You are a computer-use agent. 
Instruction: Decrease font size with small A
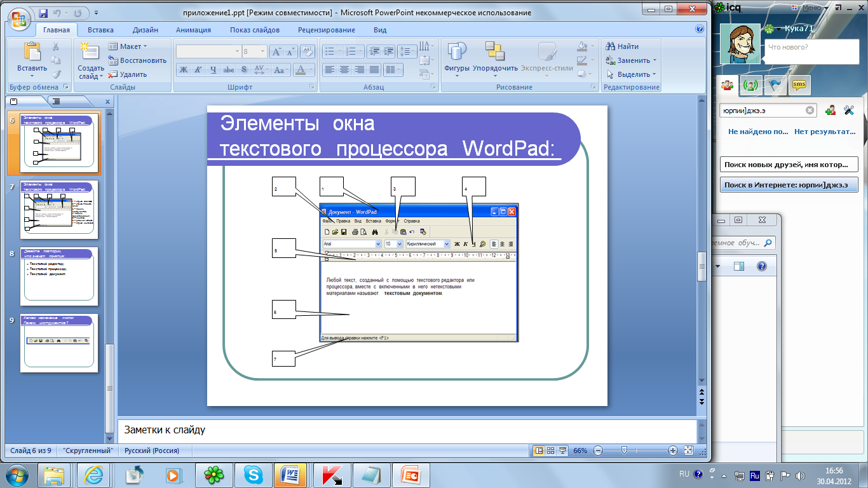[x=291, y=51]
